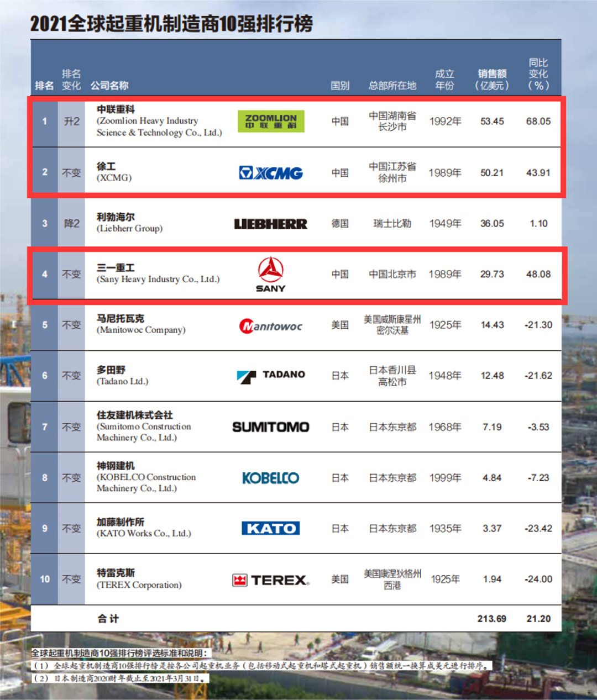Select company name "三一重工"
Screen dimensions: 597x700
tap(116, 268)
